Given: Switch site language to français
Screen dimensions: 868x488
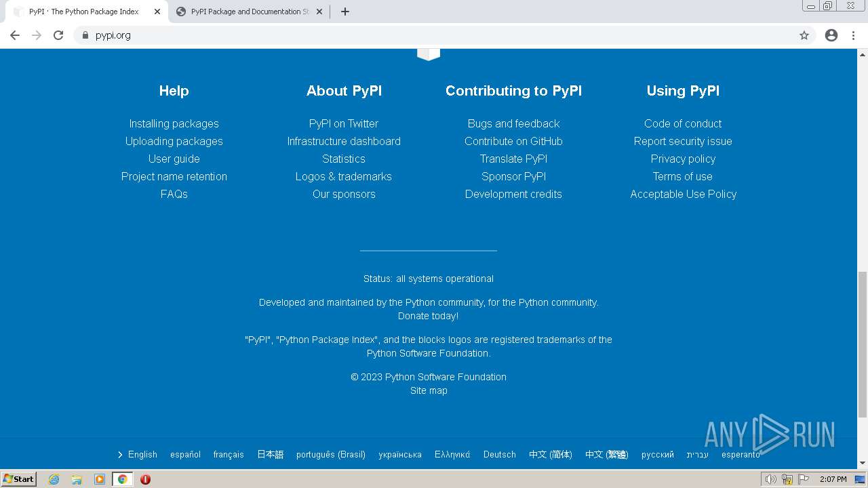Looking at the screenshot, I should [229, 454].
